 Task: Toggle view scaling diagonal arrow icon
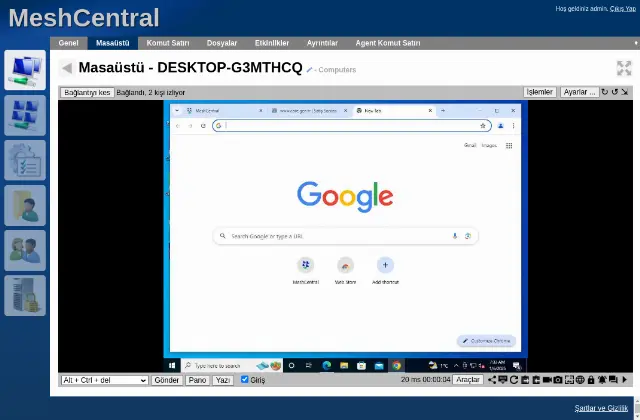click(x=625, y=92)
